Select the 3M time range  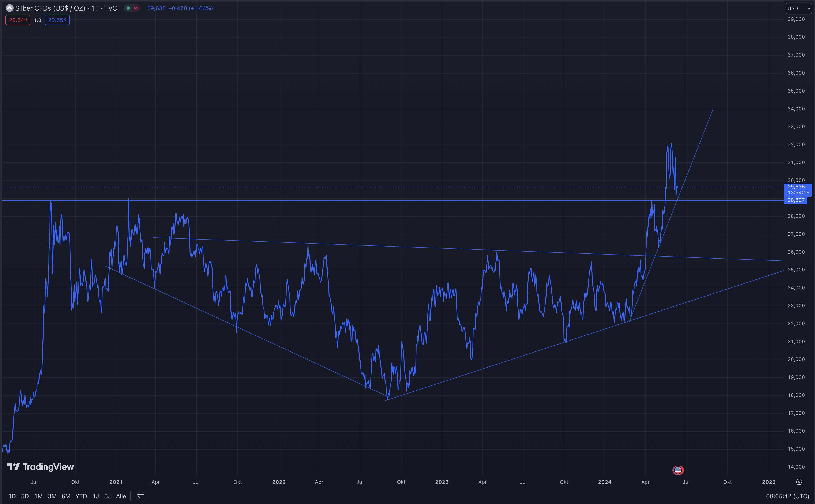[52, 496]
